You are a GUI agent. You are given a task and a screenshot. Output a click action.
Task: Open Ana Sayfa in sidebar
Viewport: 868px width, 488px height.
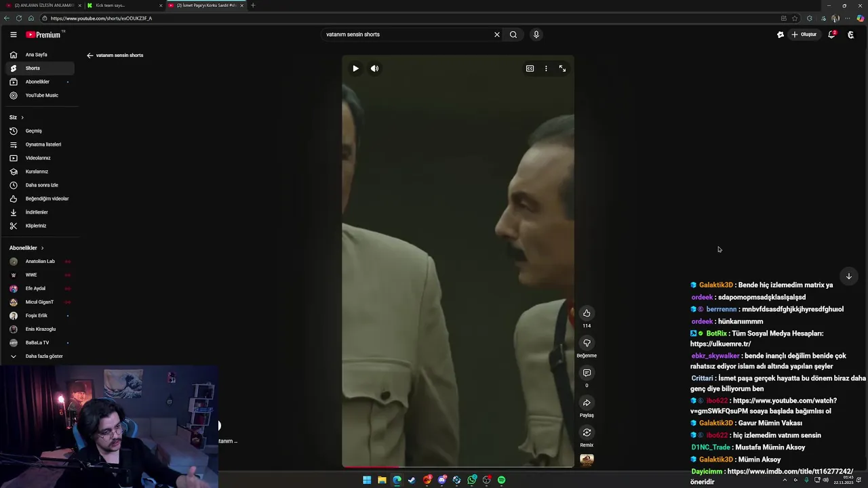pyautogui.click(x=41, y=55)
